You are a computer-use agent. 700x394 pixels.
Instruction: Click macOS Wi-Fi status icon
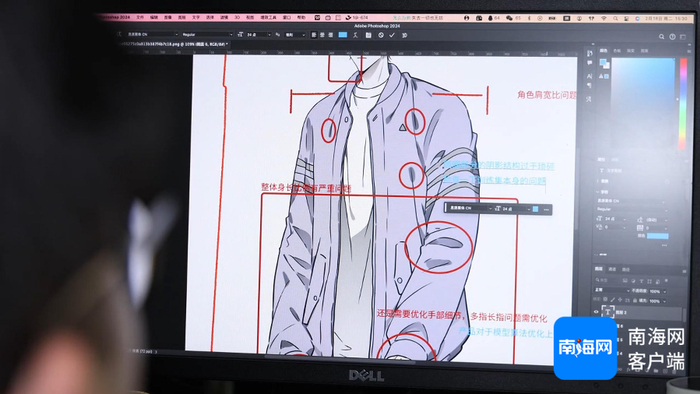[604, 18]
